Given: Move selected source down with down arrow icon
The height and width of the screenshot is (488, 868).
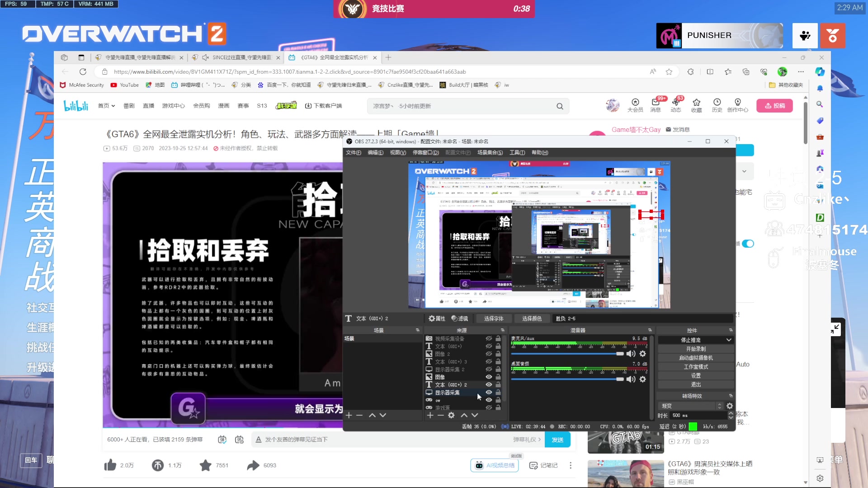Looking at the screenshot, I should click(x=475, y=415).
